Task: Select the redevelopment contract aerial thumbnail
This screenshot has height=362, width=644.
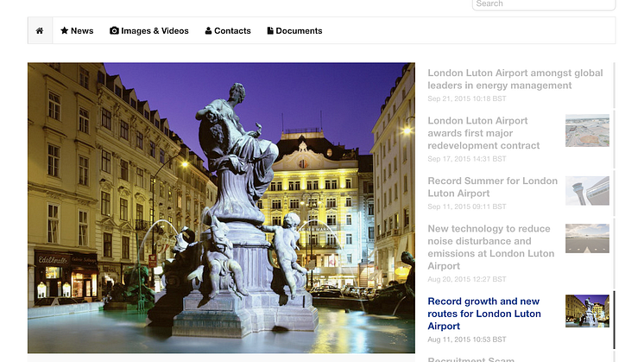Action: coord(587,130)
